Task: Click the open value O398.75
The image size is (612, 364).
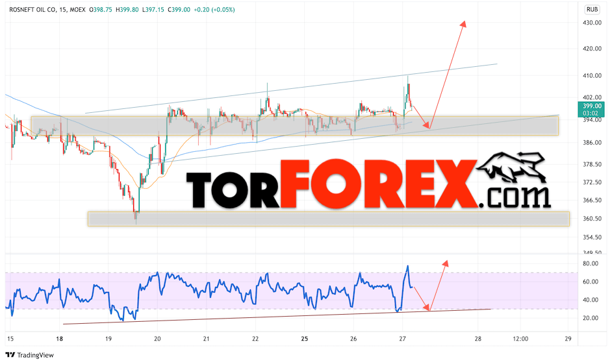Action: click(x=101, y=10)
